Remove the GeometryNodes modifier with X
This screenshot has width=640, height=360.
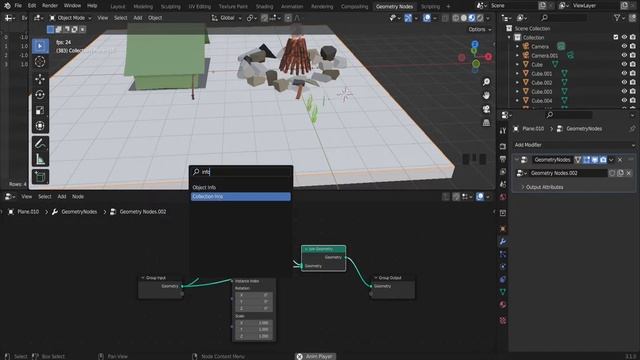click(x=620, y=160)
